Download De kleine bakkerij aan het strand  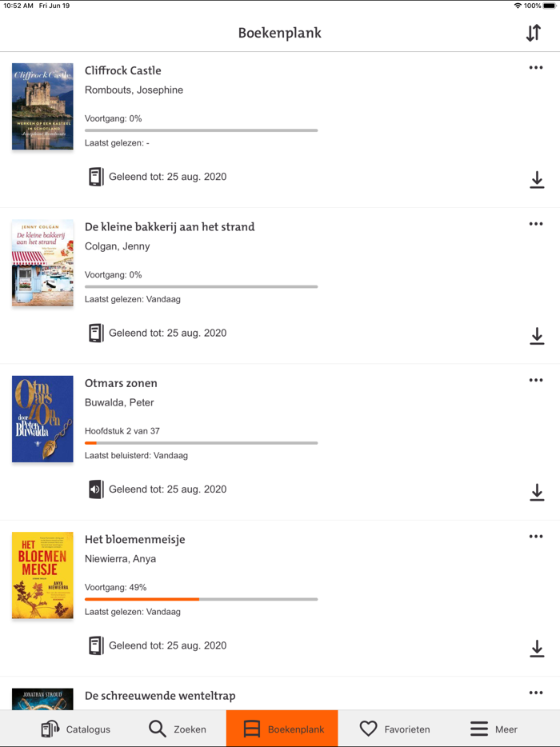click(x=537, y=336)
